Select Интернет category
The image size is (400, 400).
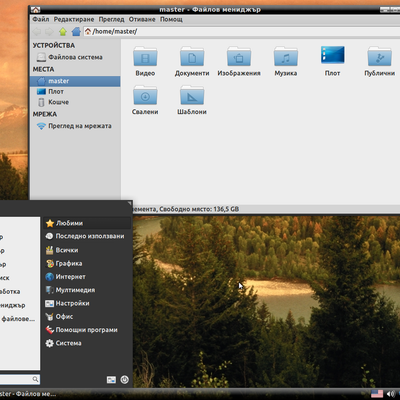tap(87, 277)
